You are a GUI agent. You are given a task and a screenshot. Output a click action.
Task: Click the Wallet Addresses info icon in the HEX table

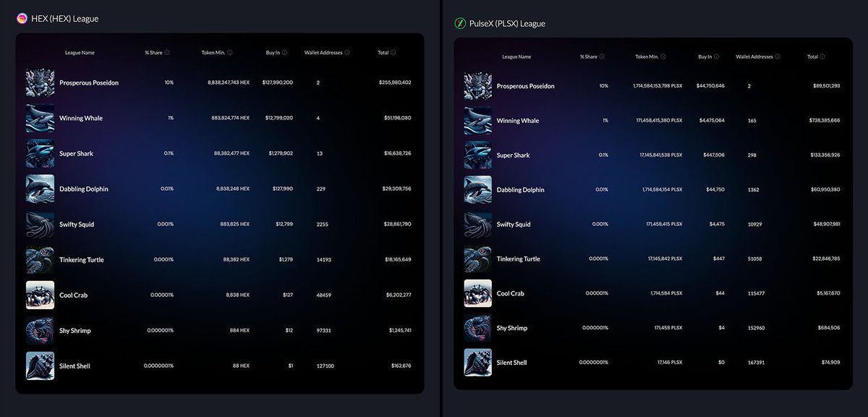coord(348,53)
